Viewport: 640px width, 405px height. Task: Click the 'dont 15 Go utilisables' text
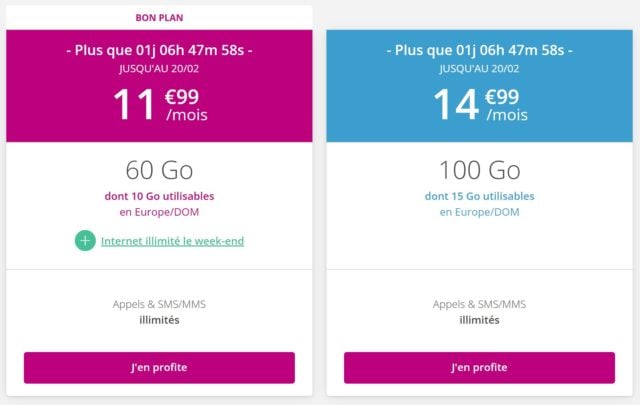[x=479, y=196]
